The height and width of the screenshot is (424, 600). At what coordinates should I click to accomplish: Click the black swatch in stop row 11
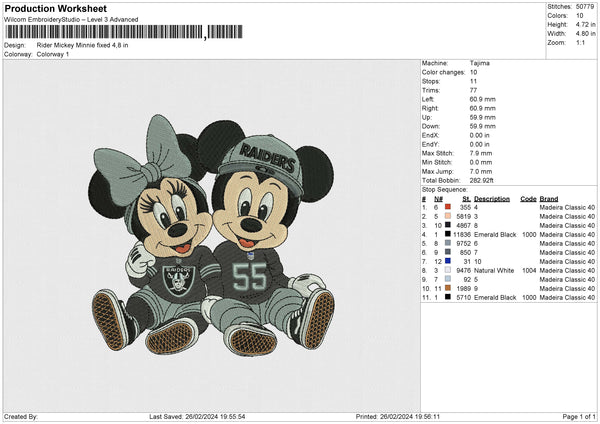click(x=448, y=297)
